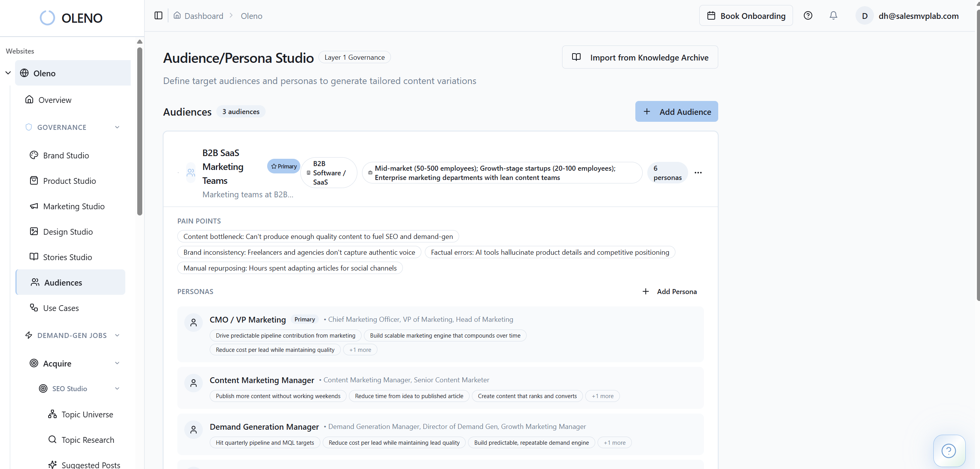
Task: Collapse the Governance section
Action: (117, 127)
